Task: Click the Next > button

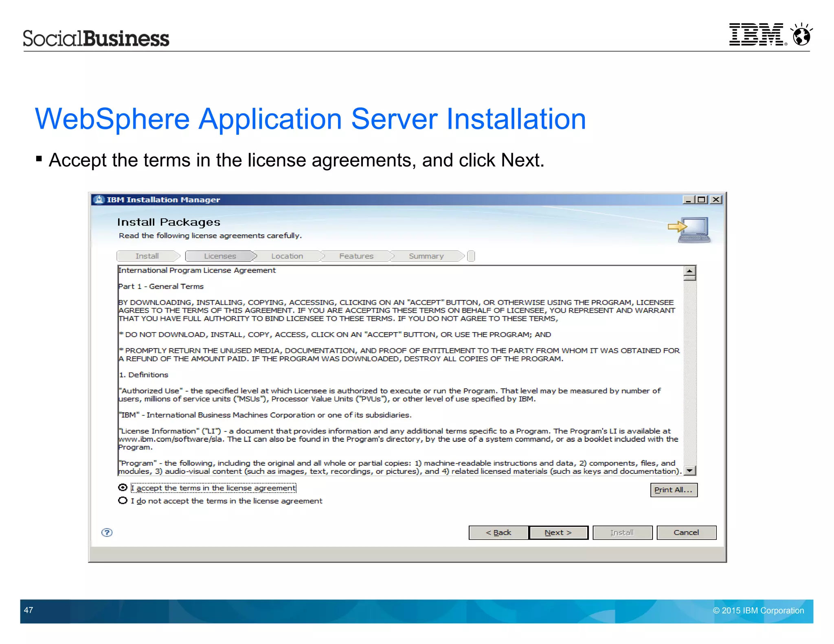Action: point(558,532)
